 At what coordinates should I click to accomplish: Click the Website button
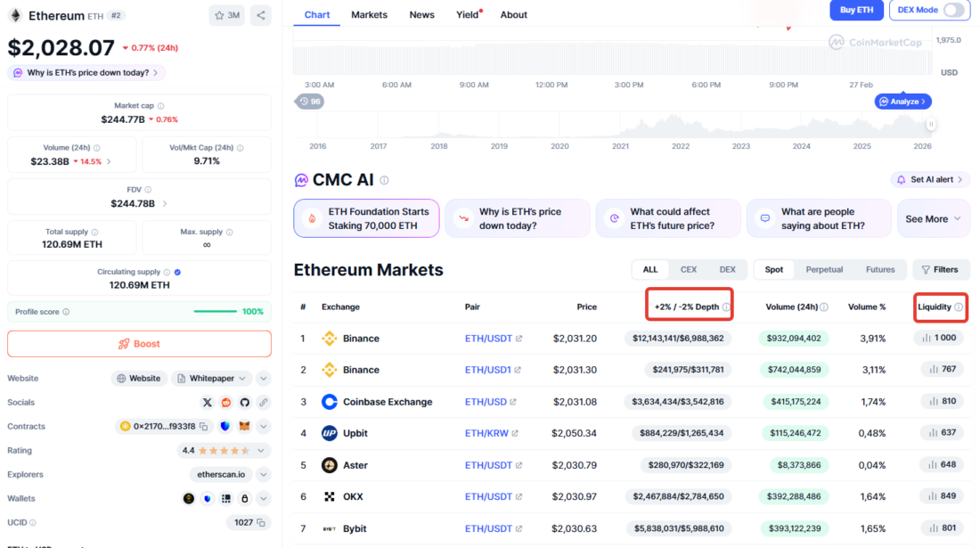tap(138, 379)
